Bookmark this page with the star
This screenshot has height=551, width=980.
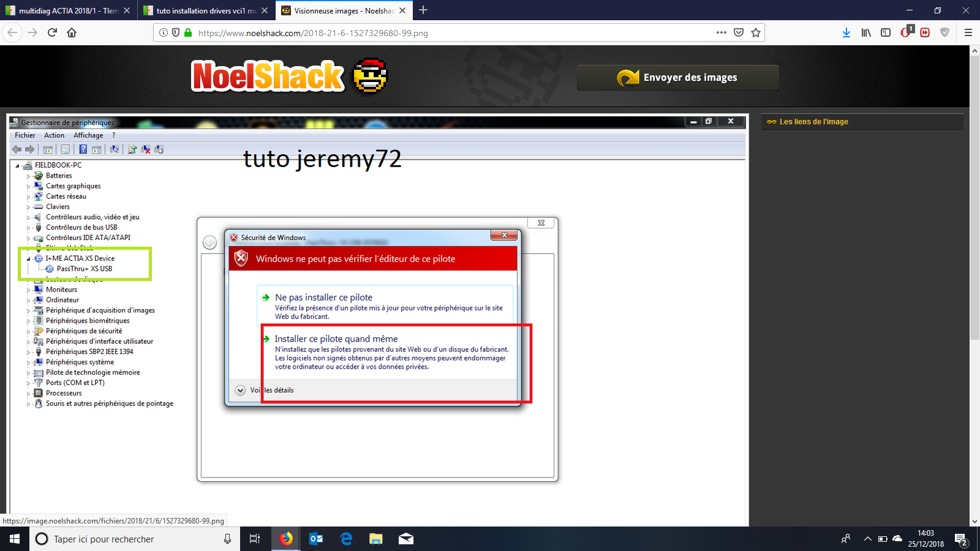coord(756,32)
